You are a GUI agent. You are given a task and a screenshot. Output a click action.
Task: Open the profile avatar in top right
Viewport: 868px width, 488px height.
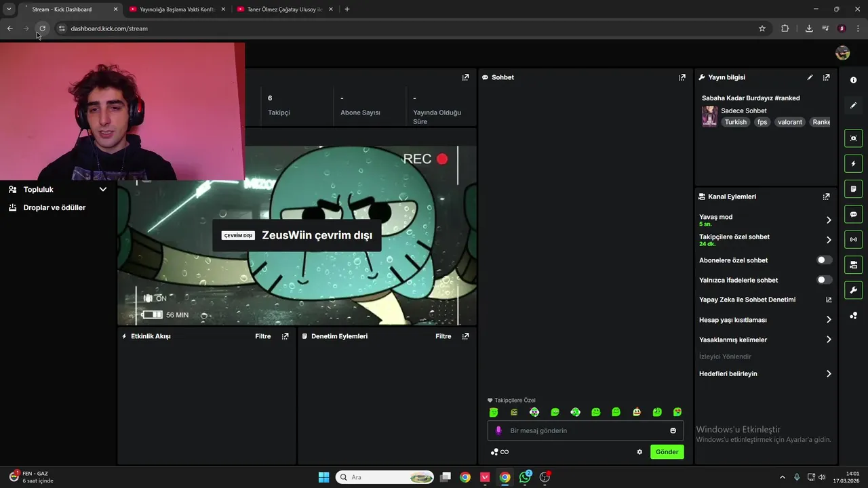(842, 53)
